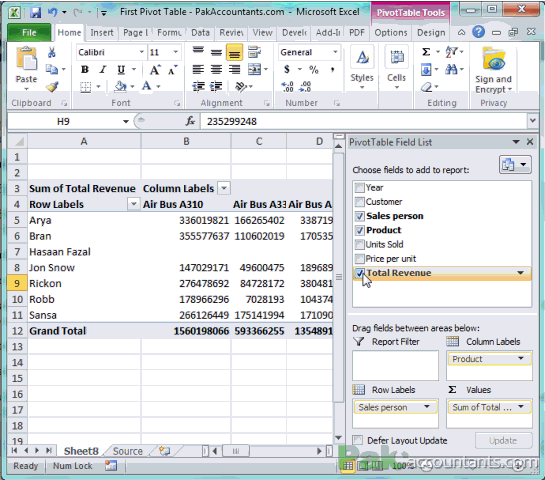Screen dimensions: 545x480
Task: Click the Fill Color paint bucket
Action: click(120, 86)
